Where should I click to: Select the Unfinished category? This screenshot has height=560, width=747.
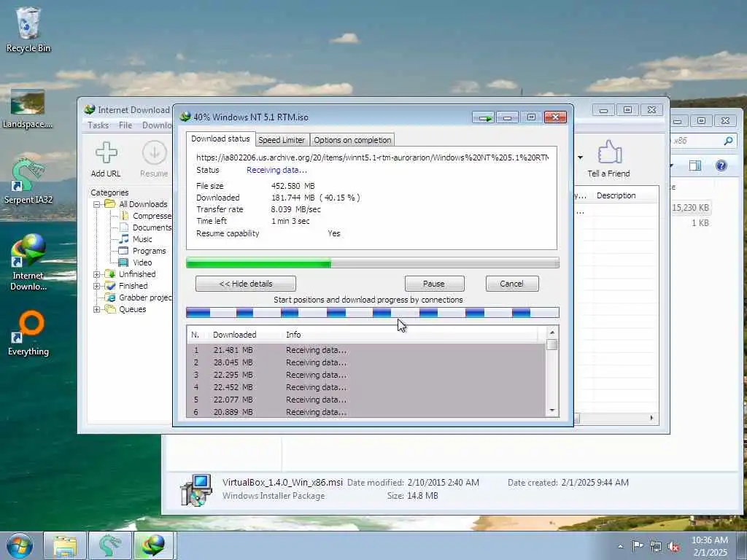point(131,274)
